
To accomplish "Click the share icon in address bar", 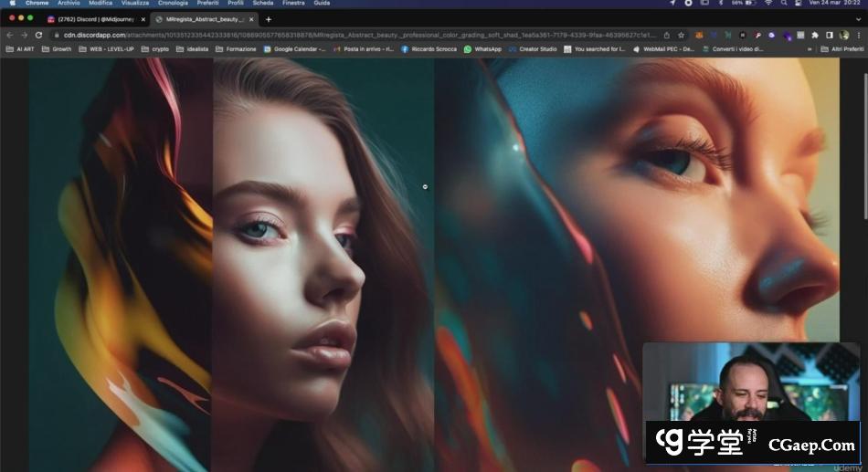I will point(666,35).
